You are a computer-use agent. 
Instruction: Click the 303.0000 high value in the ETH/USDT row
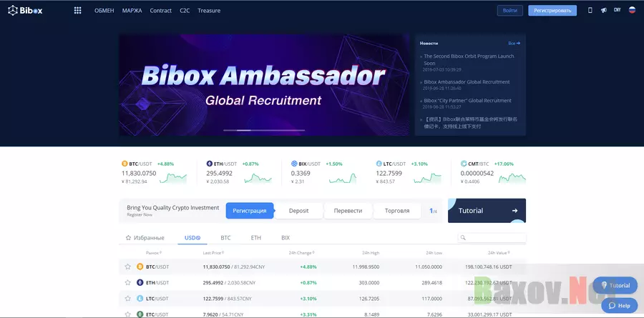coord(369,283)
